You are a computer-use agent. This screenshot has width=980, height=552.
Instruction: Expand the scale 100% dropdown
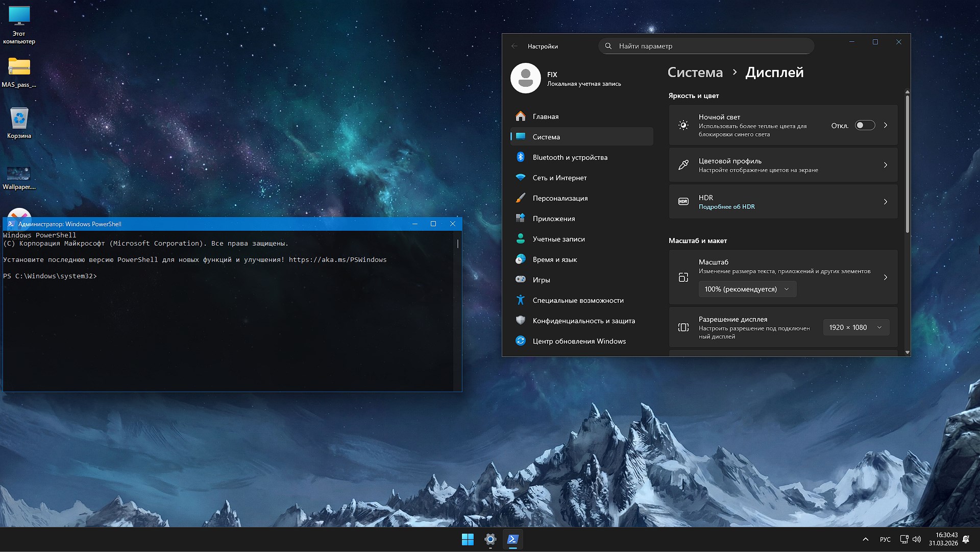(747, 289)
